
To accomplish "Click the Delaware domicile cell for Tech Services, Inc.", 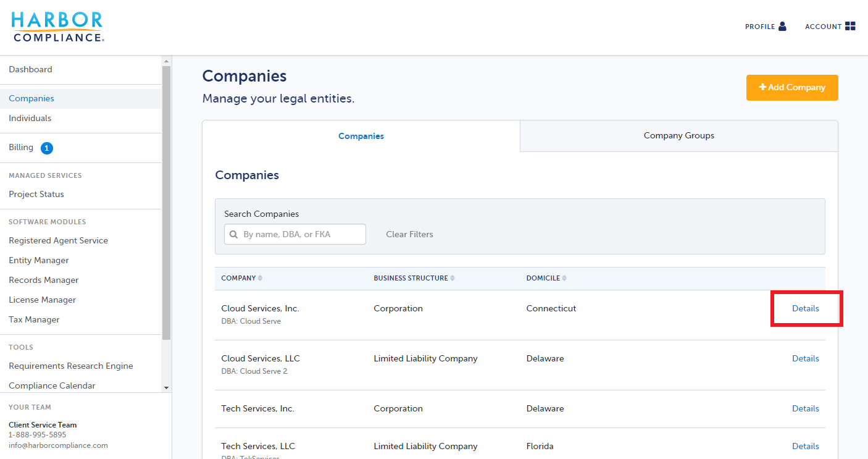I will coord(545,409).
